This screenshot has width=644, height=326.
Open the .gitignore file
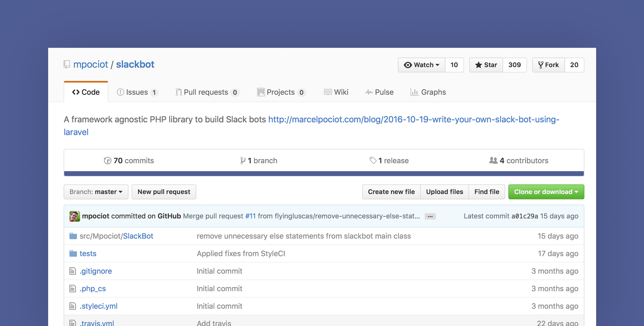coord(96,271)
